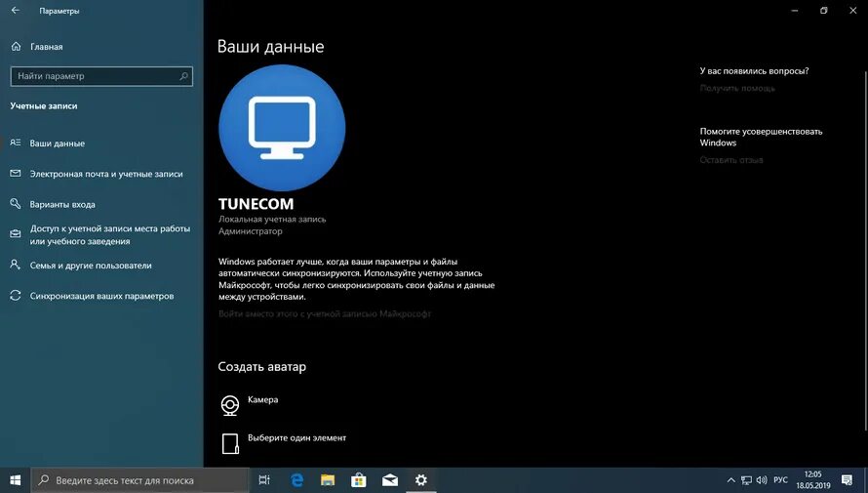The height and width of the screenshot is (493, 868).
Task: Open the Оставить отзыв link
Action: click(x=731, y=160)
